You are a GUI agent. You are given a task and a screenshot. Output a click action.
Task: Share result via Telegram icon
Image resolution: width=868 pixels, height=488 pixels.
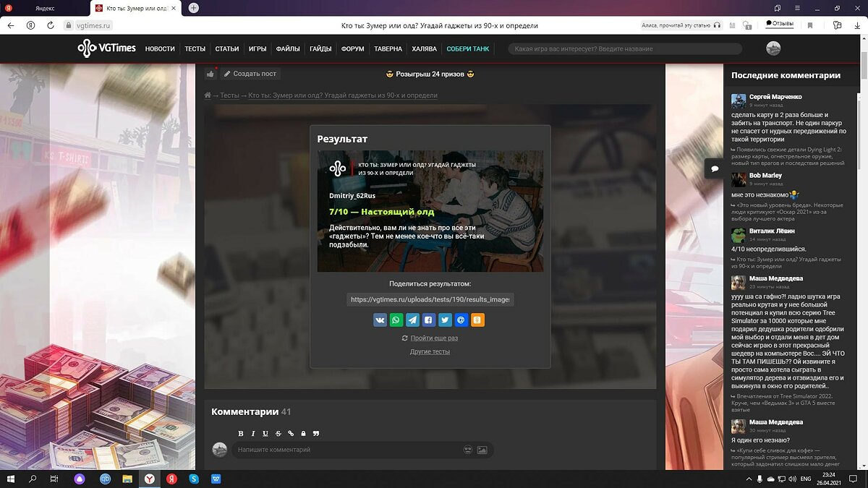tap(412, 320)
